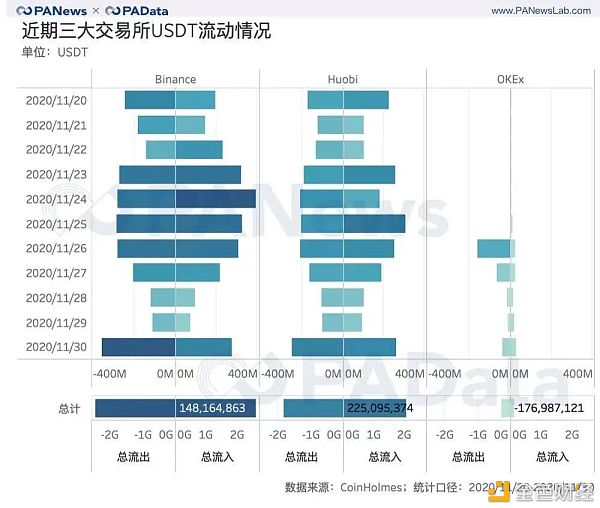Click the 总流出 label under Binance
This screenshot has width=600, height=508.
pyautogui.click(x=134, y=457)
